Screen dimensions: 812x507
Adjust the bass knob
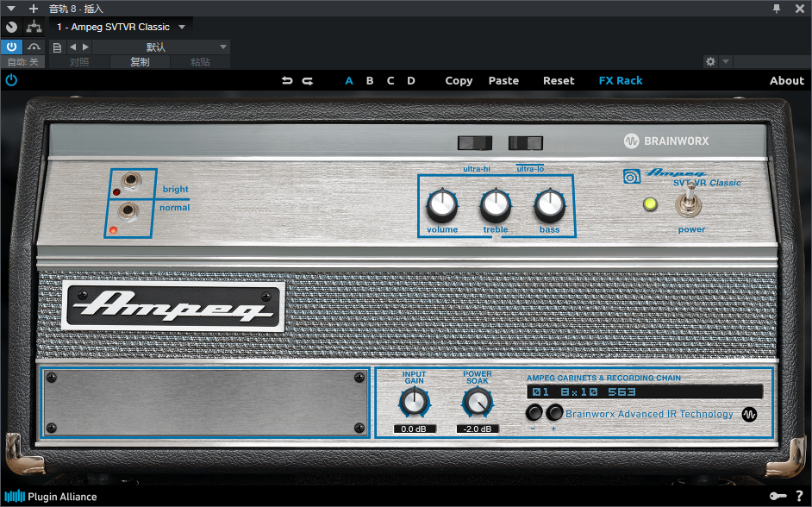(549, 205)
